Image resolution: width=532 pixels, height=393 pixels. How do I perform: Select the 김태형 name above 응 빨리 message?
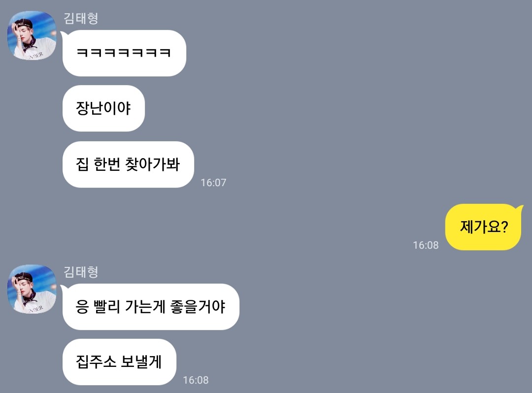81,272
